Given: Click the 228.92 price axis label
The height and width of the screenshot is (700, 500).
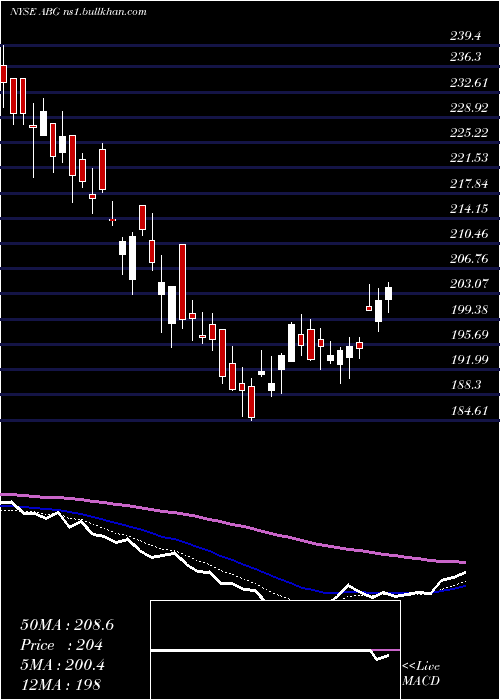Looking at the screenshot, I should [468, 107].
